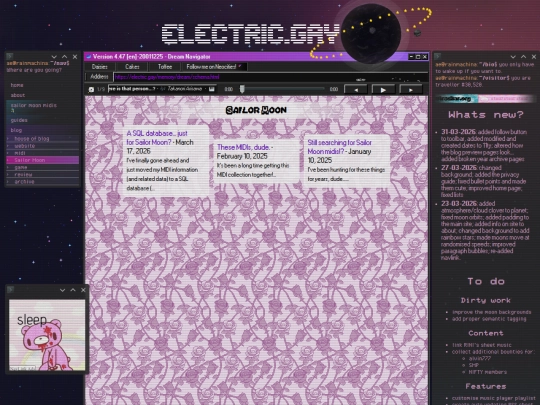Click the terminal icon in navigation panel header
This screenshot has width=540, height=405.
(x=10, y=56)
